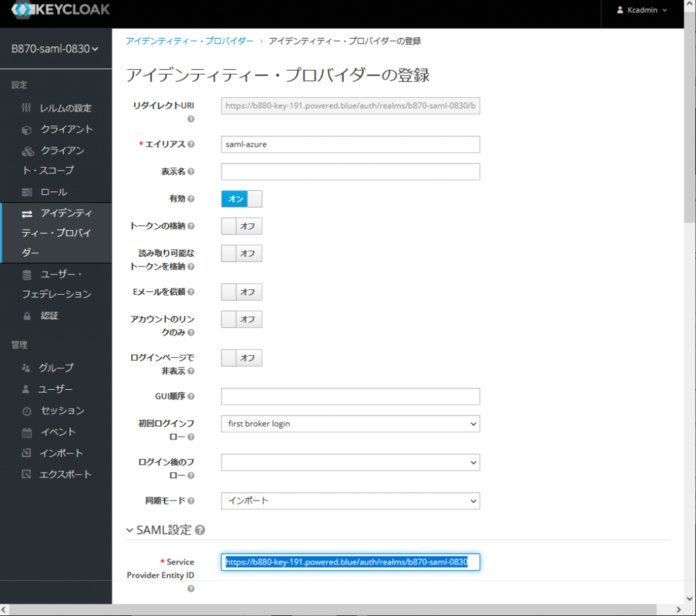This screenshot has width=696, height=616.
Task: Open the 初回ログインフロー dropdown
Action: (350, 423)
